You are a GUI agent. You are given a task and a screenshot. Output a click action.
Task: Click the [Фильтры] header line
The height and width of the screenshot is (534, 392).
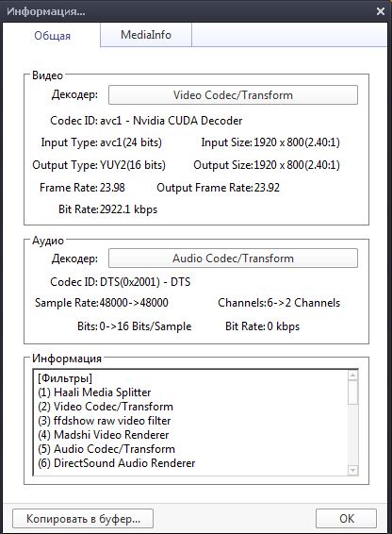(x=65, y=378)
